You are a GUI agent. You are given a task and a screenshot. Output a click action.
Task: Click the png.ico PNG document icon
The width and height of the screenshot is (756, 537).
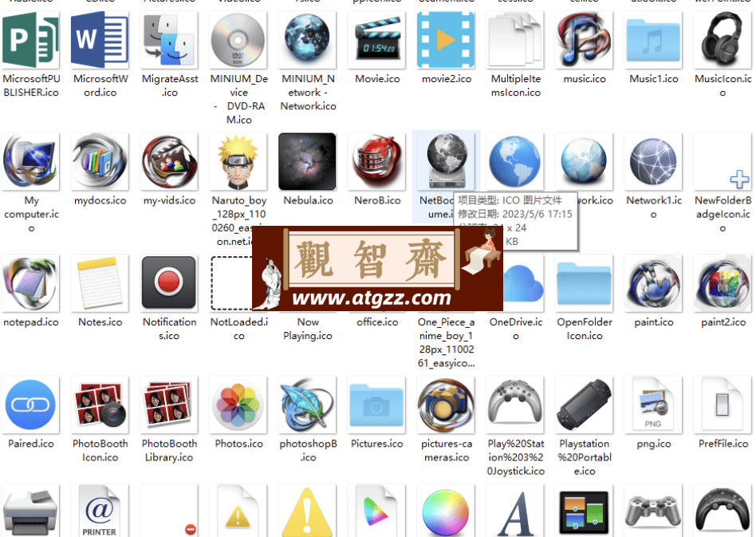pos(653,405)
